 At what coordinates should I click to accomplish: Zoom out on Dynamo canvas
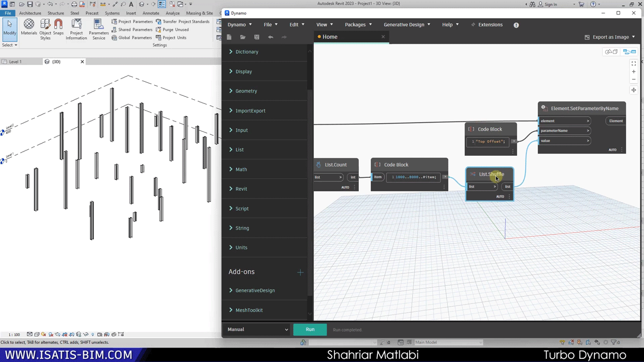coord(634,80)
